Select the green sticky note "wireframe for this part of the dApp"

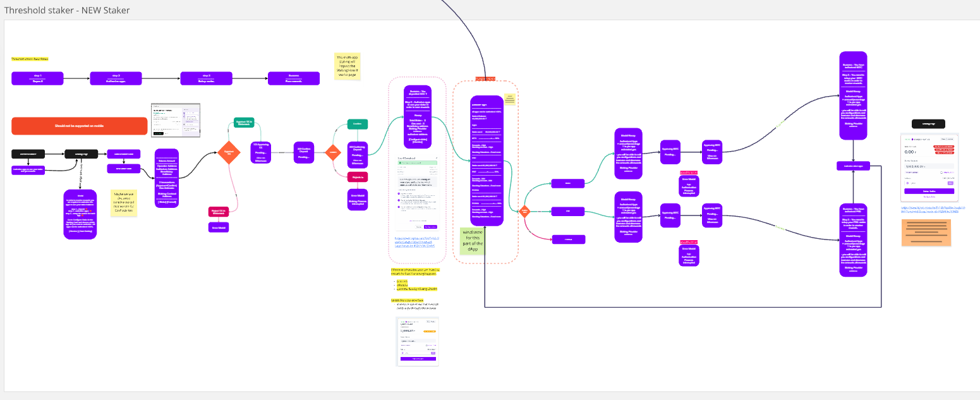pyautogui.click(x=473, y=241)
